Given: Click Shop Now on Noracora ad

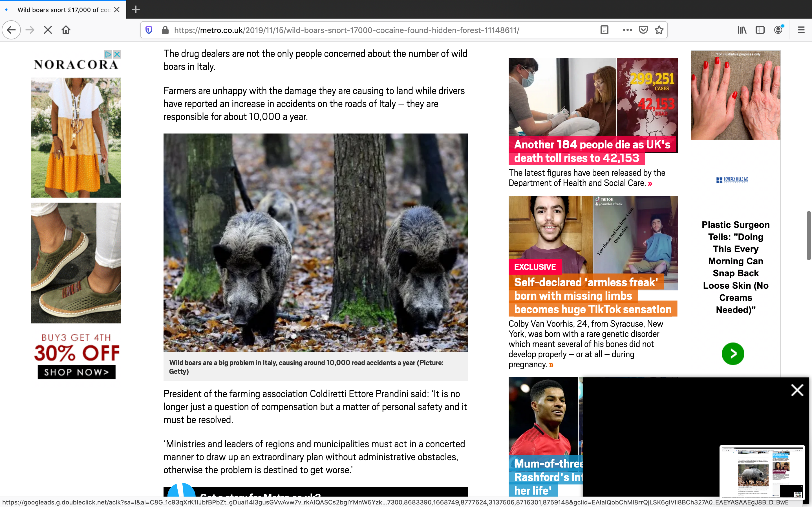Looking at the screenshot, I should click(x=76, y=372).
